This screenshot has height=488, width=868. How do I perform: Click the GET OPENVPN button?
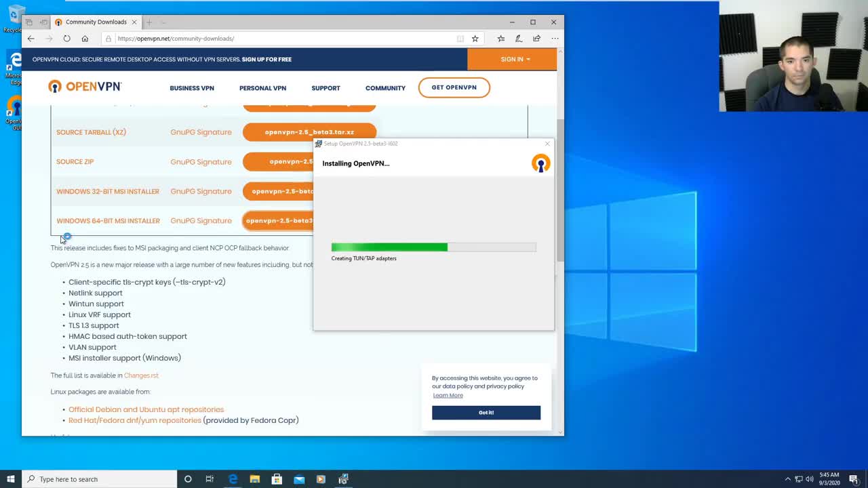tap(454, 87)
